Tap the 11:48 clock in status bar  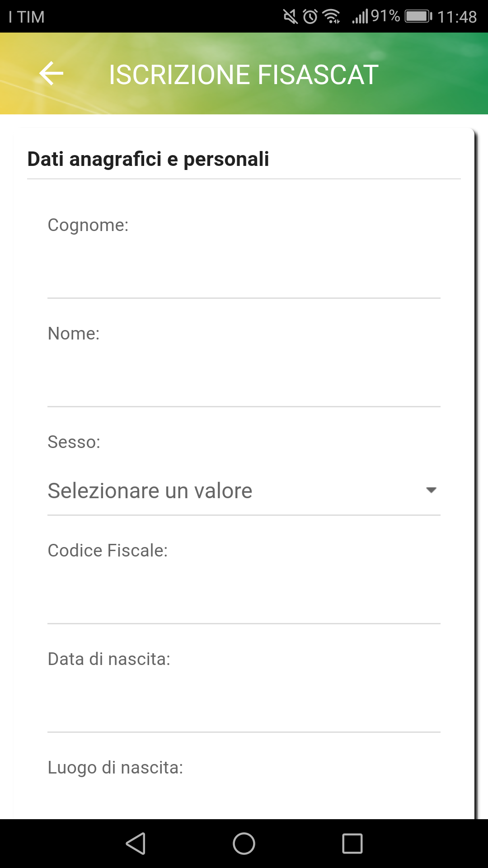(457, 17)
